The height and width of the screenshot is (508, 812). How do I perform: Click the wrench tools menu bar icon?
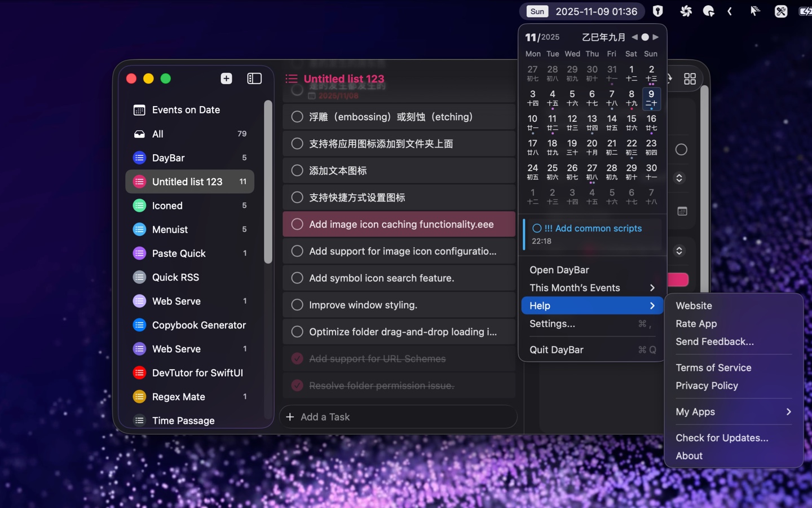click(x=780, y=11)
